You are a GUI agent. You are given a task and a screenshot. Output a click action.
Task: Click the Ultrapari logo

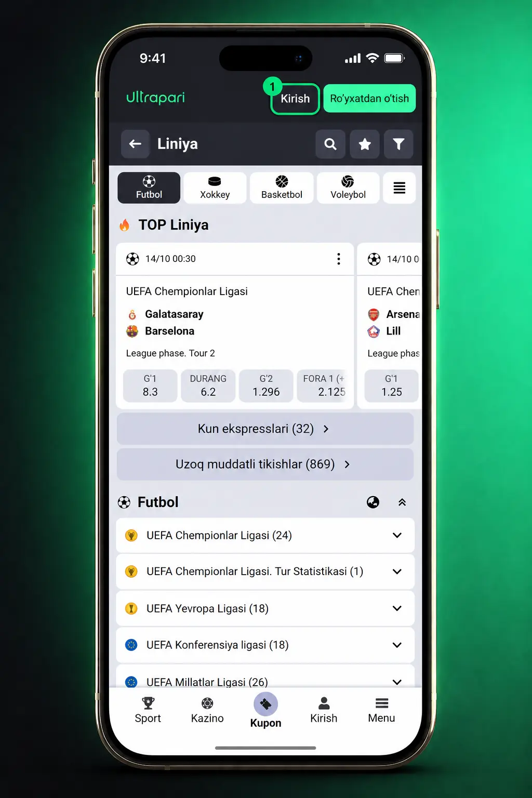point(155,98)
